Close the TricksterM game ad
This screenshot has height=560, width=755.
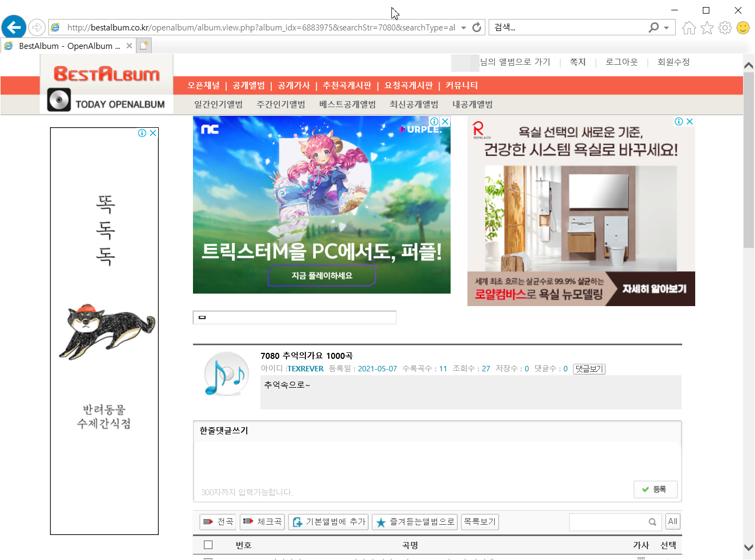pyautogui.click(x=445, y=122)
